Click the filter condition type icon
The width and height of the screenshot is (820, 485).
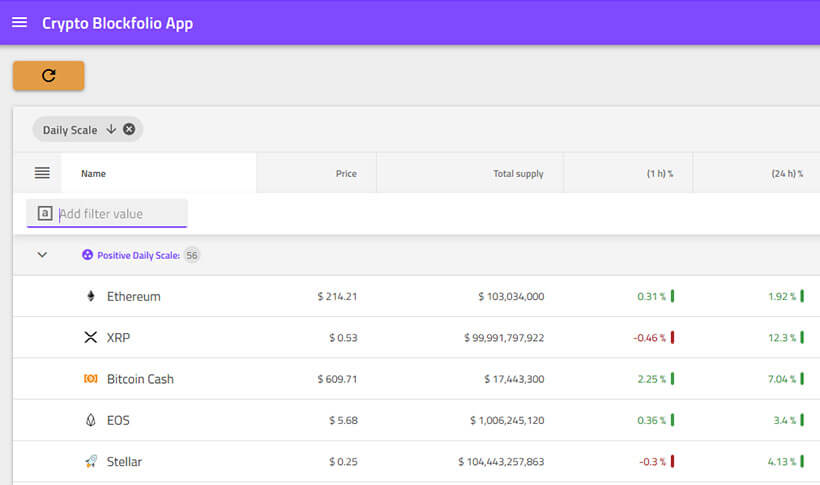tap(44, 213)
